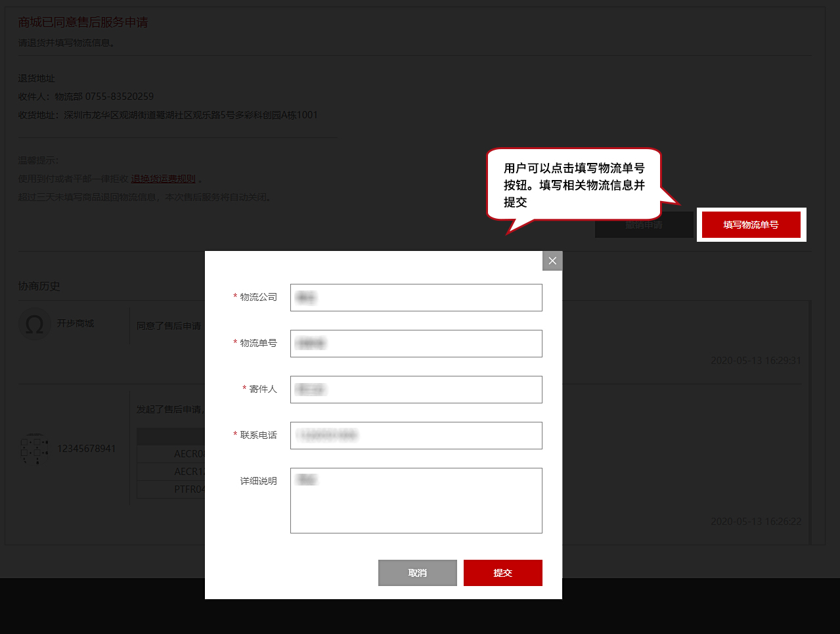The width and height of the screenshot is (840, 634).
Task: Select the 寄件人 input field
Action: (416, 390)
